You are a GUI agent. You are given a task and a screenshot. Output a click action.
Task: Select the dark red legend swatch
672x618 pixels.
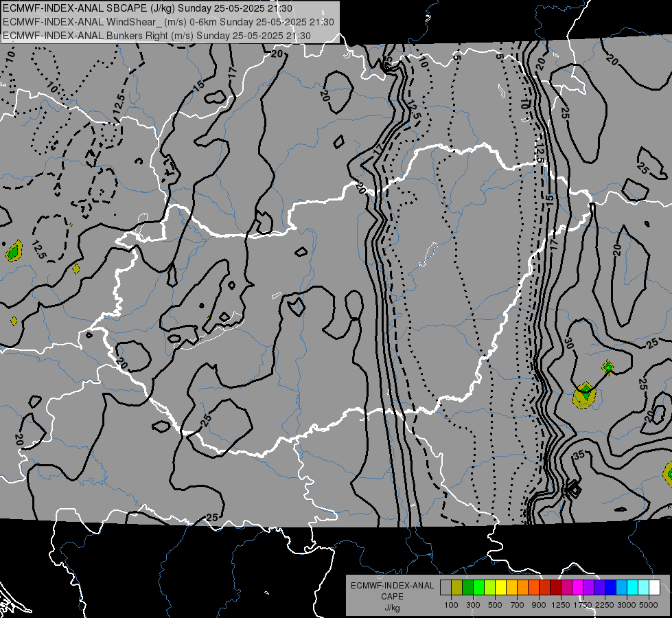pos(556,587)
